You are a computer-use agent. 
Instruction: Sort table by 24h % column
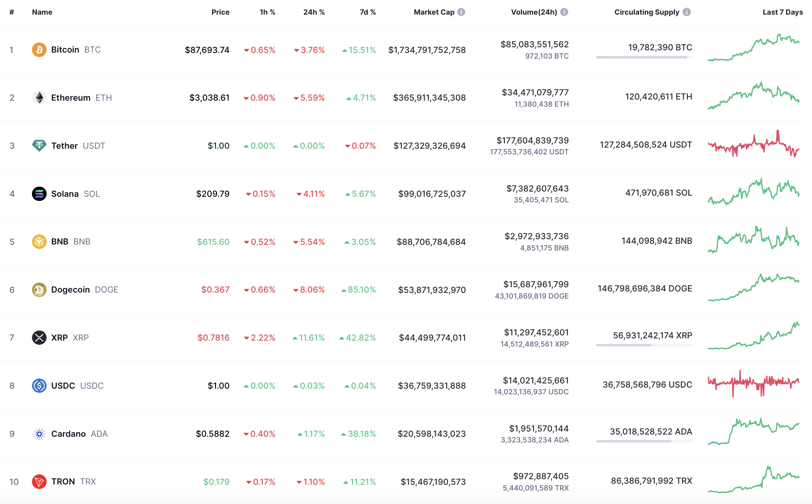point(314,12)
